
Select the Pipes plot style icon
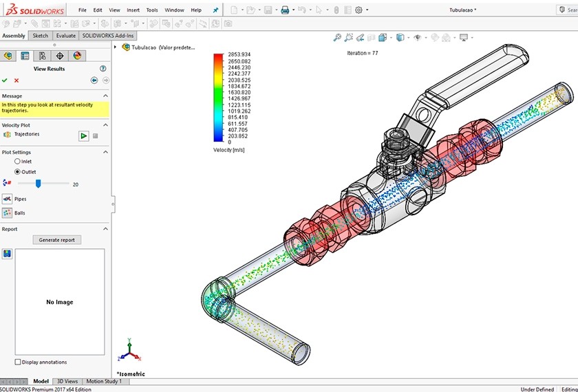click(7, 199)
